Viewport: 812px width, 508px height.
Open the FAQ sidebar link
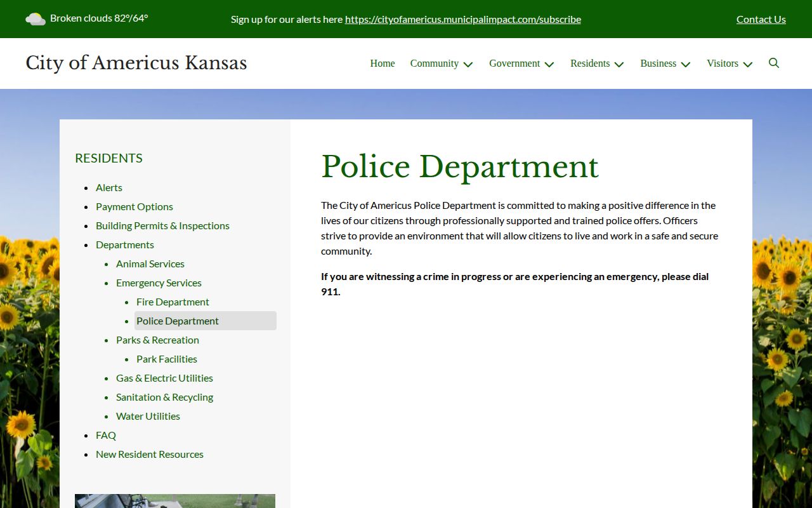(106, 435)
